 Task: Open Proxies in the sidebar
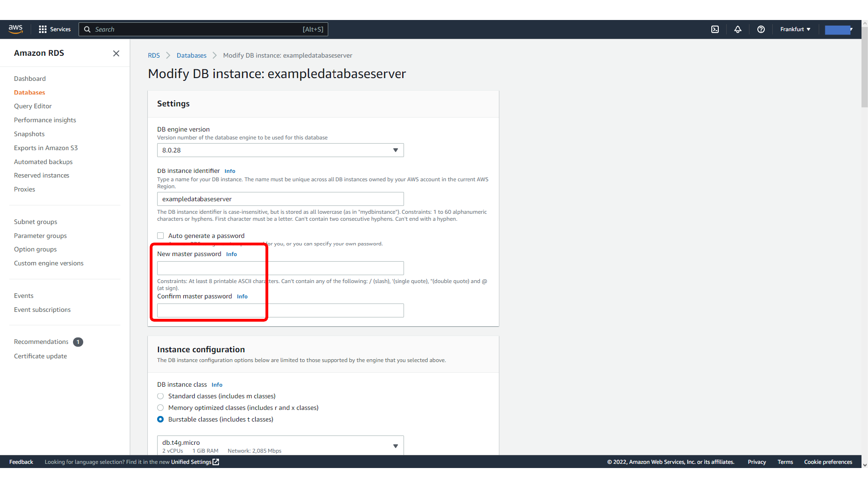coord(24,189)
